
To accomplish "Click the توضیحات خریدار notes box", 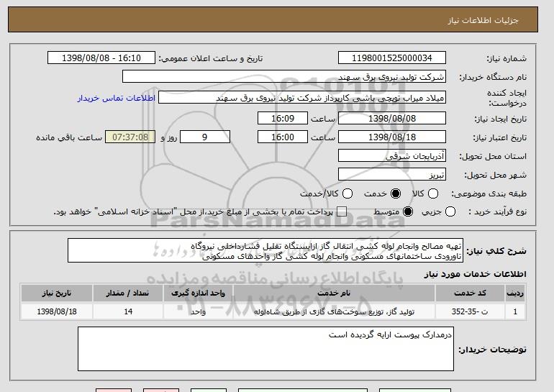I will [x=265, y=349].
